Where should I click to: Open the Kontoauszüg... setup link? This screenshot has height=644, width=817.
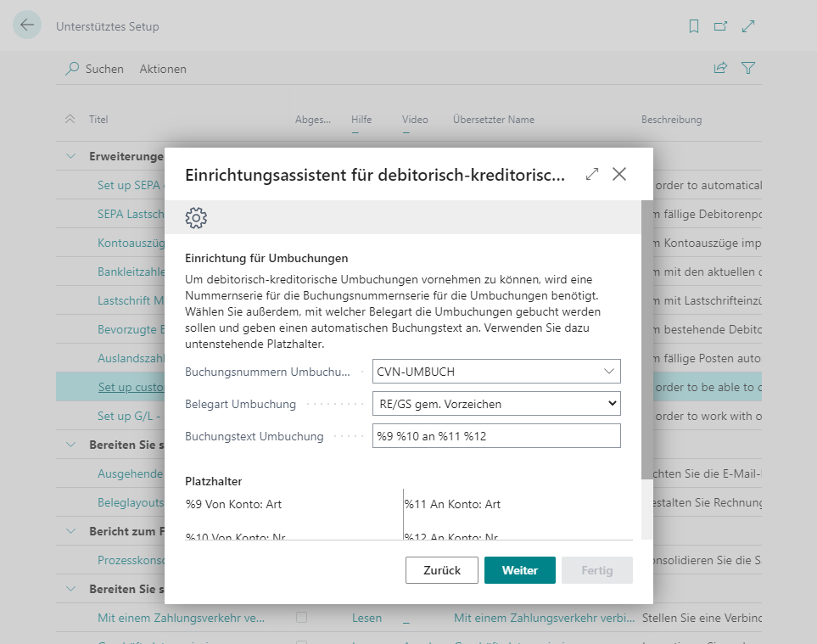click(131, 244)
